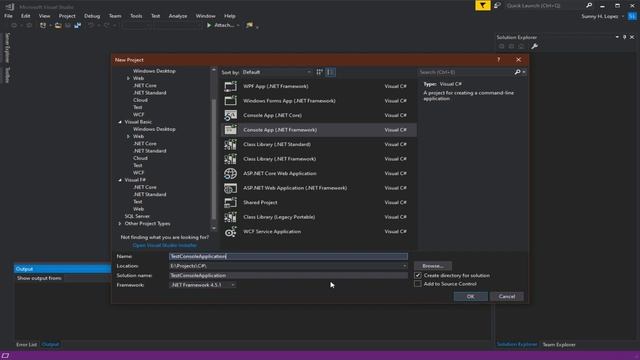Click the Console App (.NET Core) template icon
640x360 pixels.
click(x=230, y=115)
